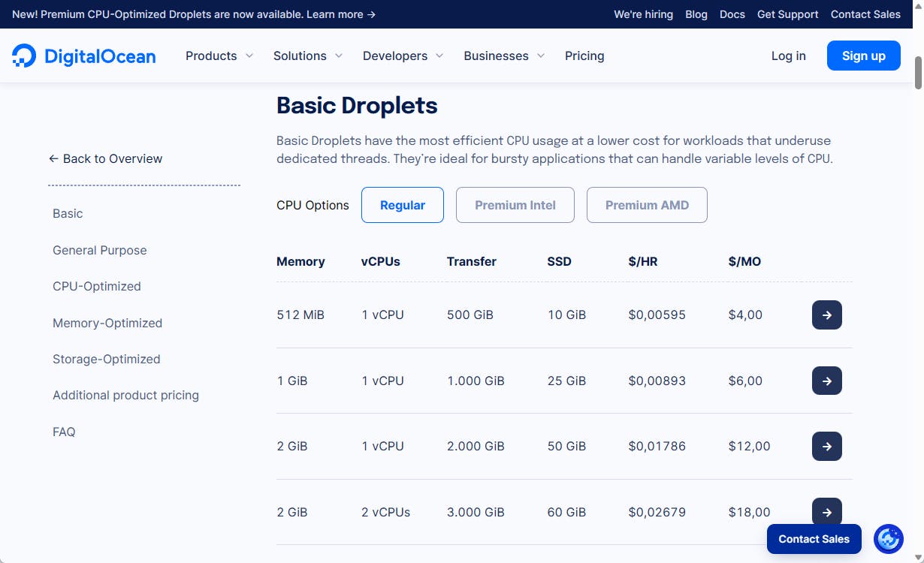The image size is (924, 563).
Task: Open the Docs link
Action: point(732,14)
